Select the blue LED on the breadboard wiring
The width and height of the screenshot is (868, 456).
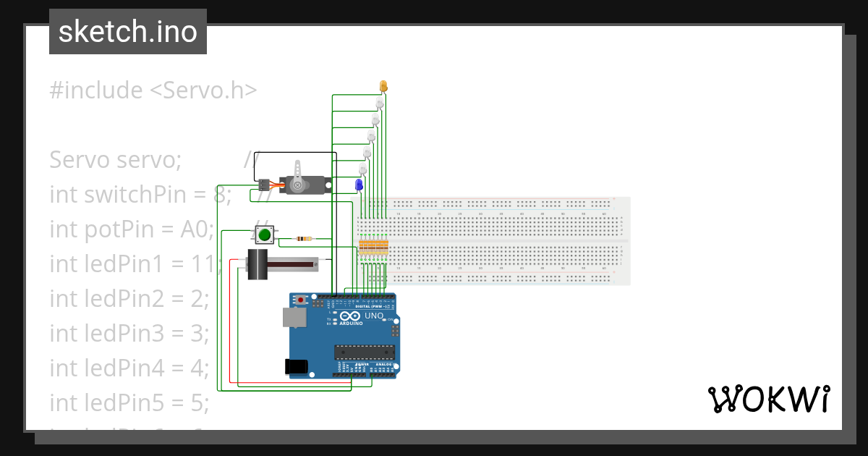358,185
